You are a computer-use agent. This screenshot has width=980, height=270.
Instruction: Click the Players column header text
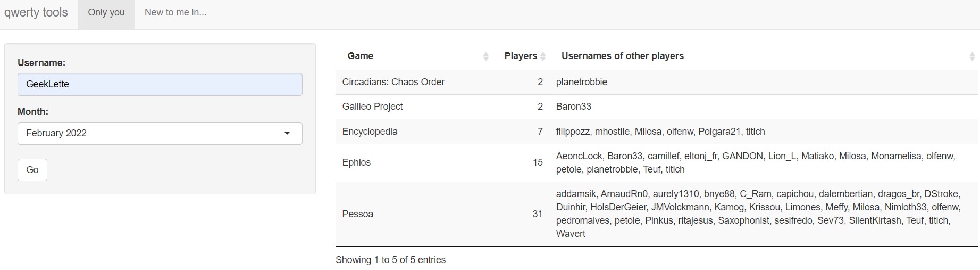tap(520, 56)
